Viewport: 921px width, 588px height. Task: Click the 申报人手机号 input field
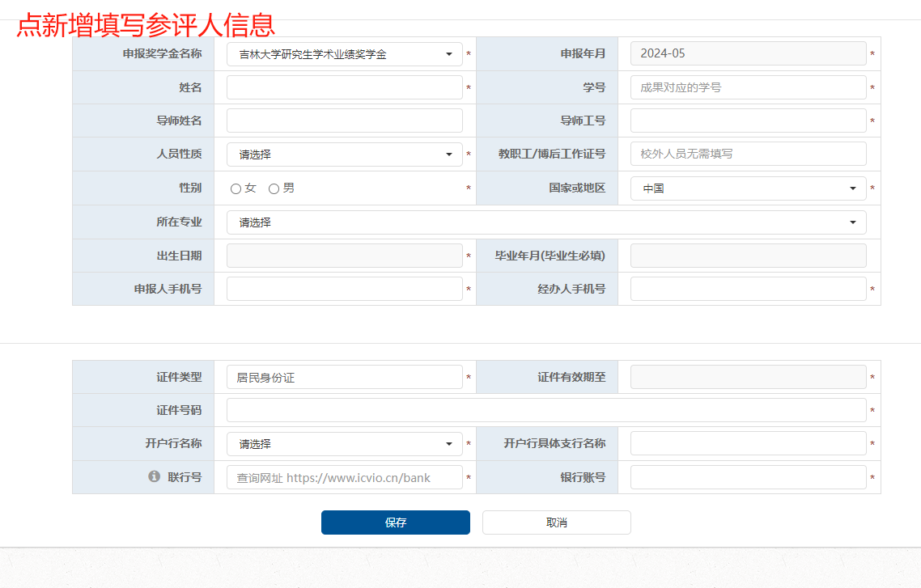point(344,289)
